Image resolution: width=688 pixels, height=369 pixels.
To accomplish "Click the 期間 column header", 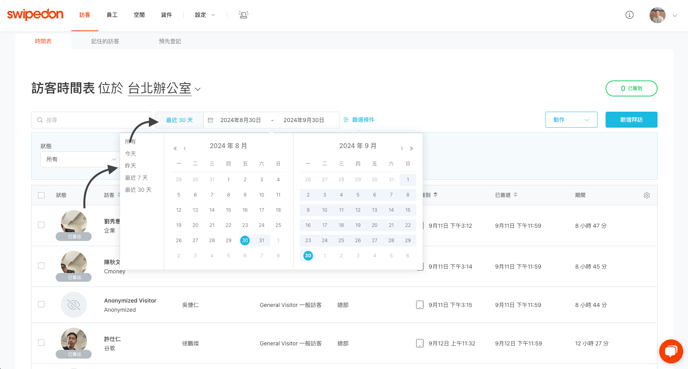I will point(580,195).
